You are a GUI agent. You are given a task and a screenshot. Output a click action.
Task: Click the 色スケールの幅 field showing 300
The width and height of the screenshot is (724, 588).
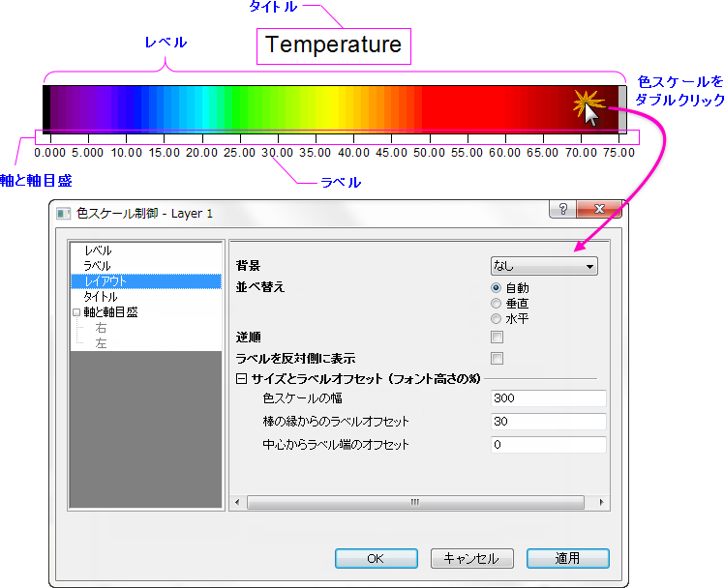tap(549, 398)
